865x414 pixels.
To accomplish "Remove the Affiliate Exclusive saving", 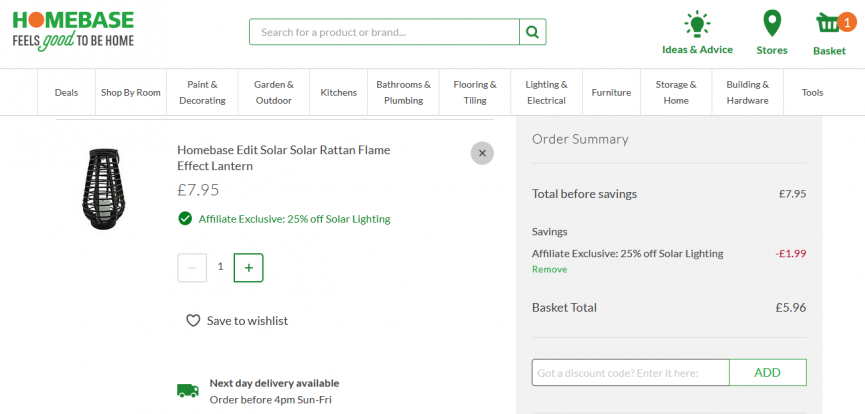I will [549, 269].
